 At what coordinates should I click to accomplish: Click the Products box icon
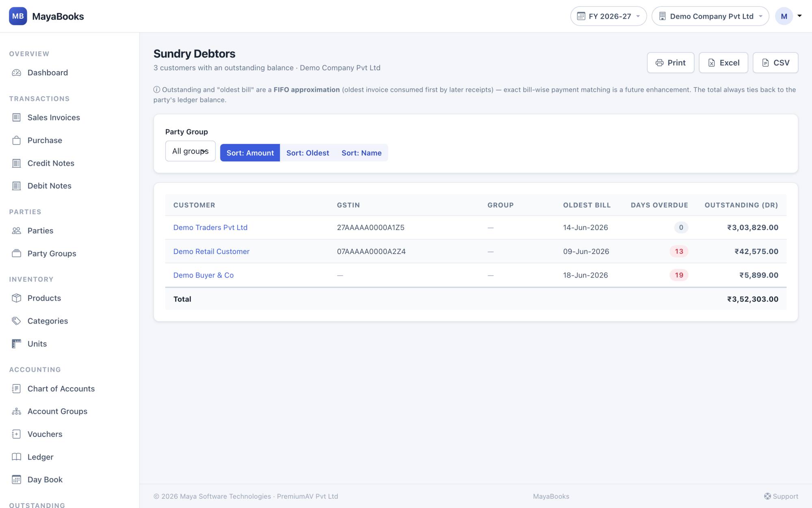(x=16, y=298)
